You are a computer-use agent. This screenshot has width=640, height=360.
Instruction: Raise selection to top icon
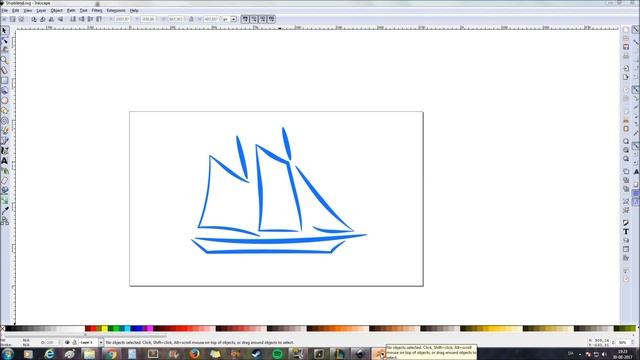pyautogui.click(x=99, y=19)
